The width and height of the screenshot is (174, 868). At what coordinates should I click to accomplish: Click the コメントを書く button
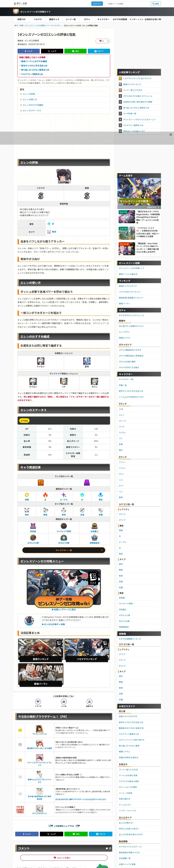pos(64,858)
